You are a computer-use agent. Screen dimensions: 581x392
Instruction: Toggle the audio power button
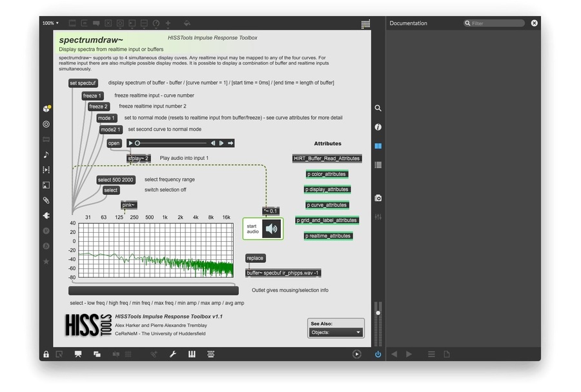click(378, 354)
